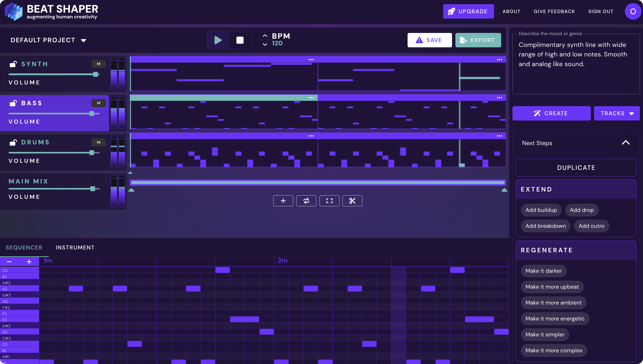Switch to the Sequencer tab
The height and width of the screenshot is (364, 643).
(24, 247)
